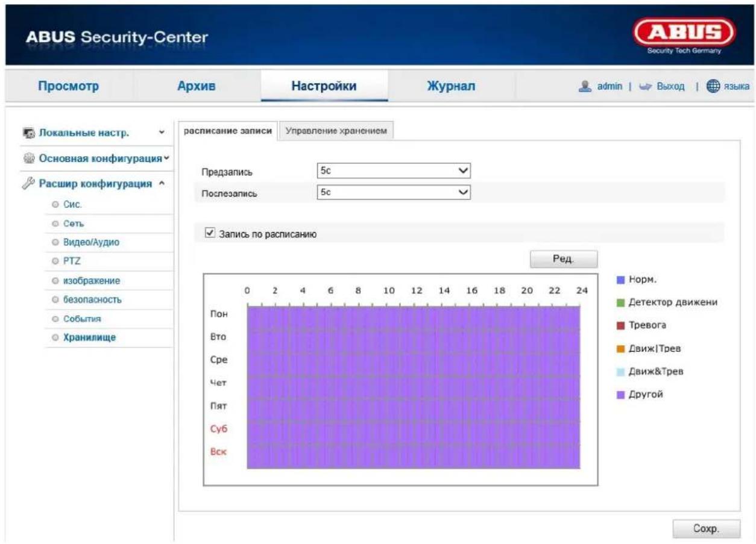This screenshot has height=544, width=756.
Task: Expand the Основная конфигурация section
Action: coord(166,158)
